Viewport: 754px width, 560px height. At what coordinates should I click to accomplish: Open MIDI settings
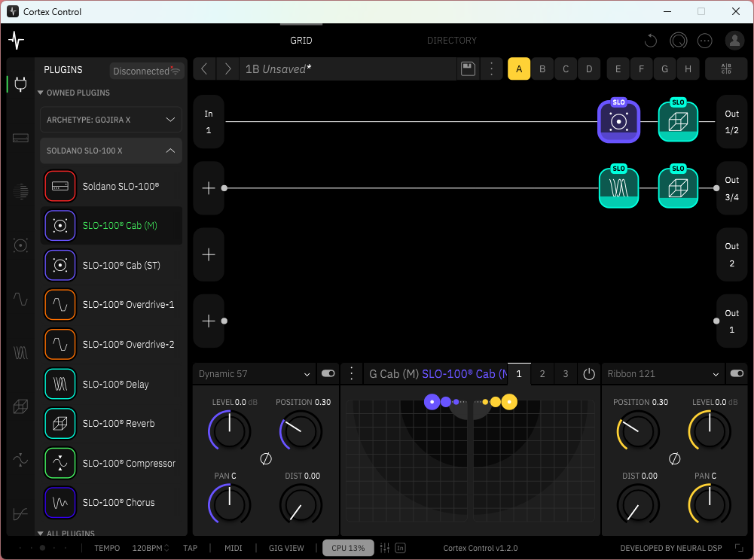[234, 548]
